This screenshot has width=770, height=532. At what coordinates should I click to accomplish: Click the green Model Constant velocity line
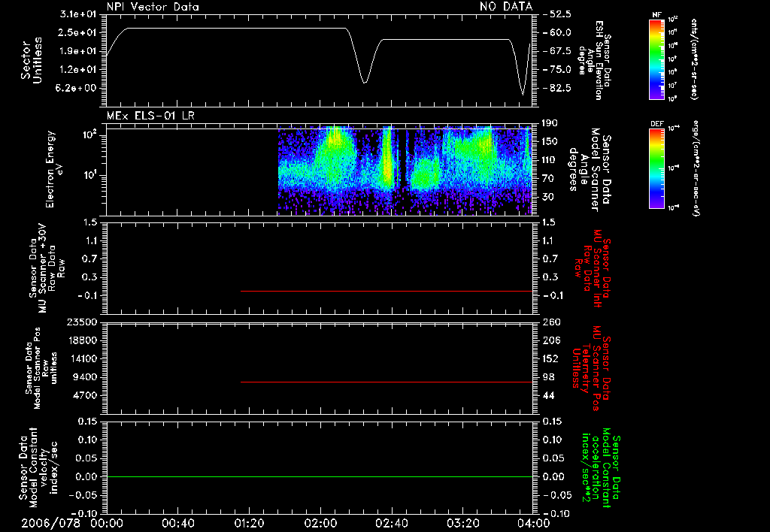click(319, 476)
